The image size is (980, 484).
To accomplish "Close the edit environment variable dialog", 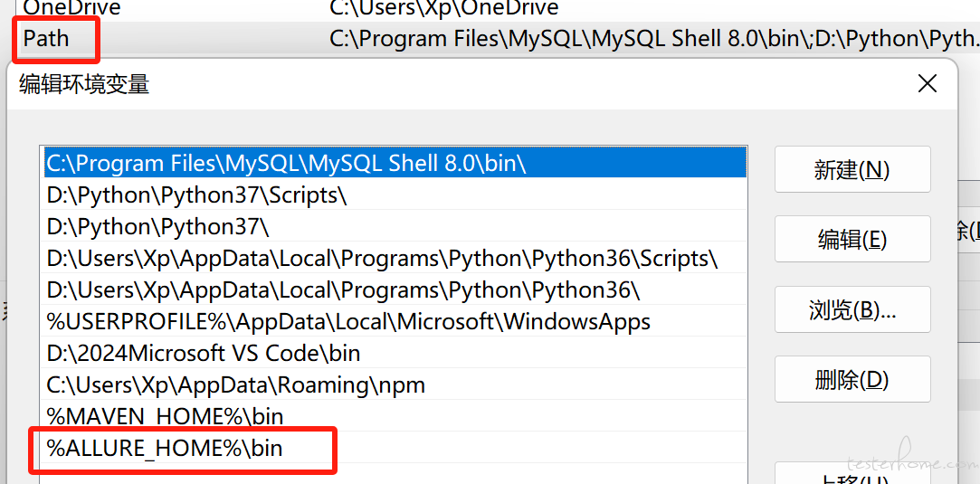I will [927, 84].
